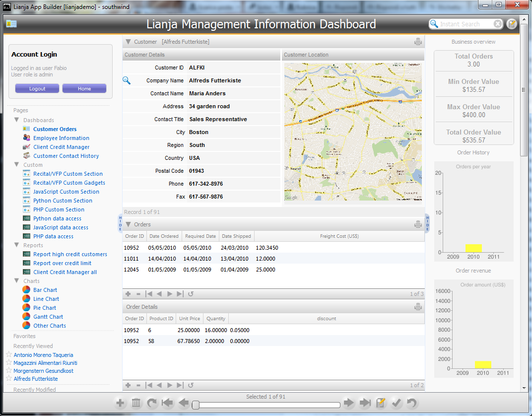Print the Orders section via printer icon
Screen dimensions: 532x416
pos(418,224)
